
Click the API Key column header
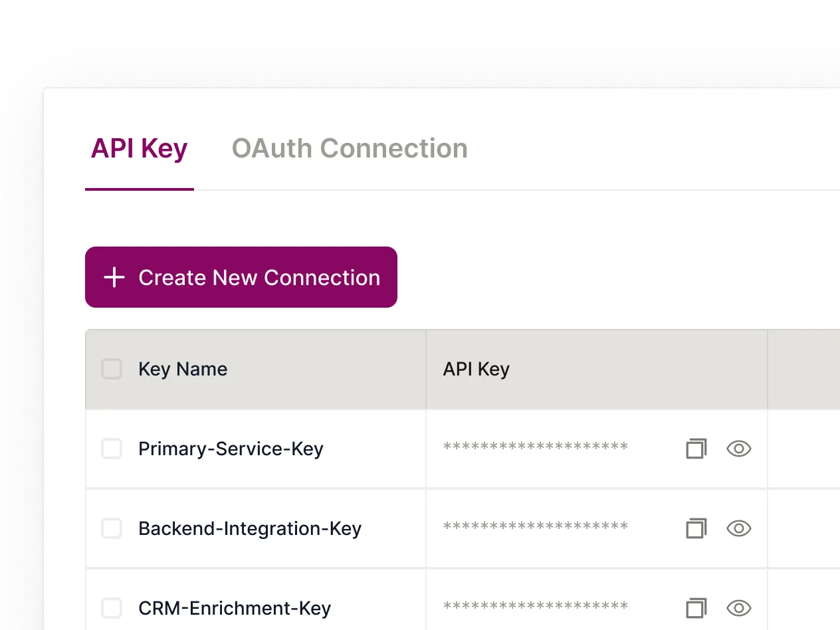click(x=476, y=369)
